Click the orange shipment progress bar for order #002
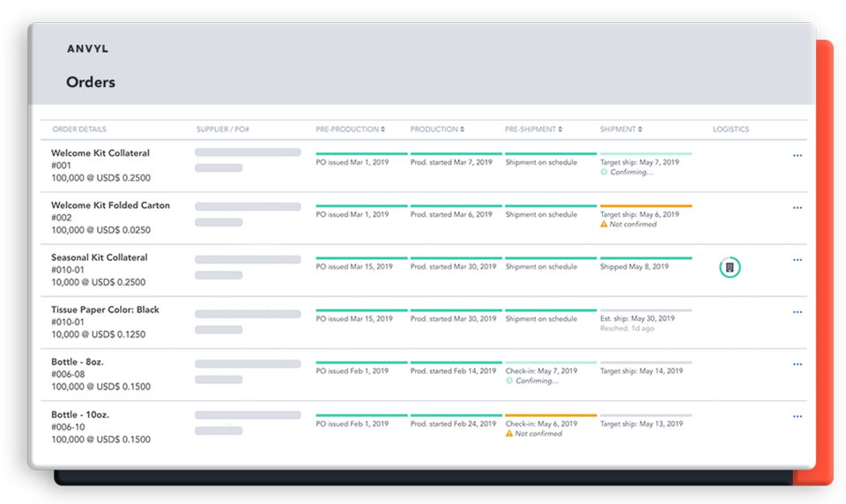This screenshot has width=846, height=504. click(x=645, y=206)
